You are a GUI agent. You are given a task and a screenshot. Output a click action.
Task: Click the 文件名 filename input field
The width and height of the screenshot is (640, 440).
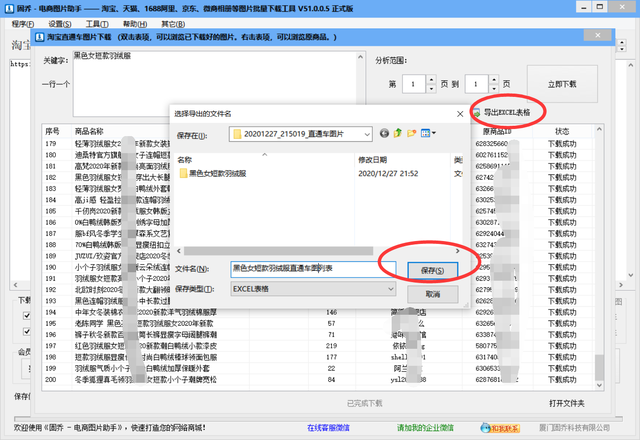(x=313, y=269)
